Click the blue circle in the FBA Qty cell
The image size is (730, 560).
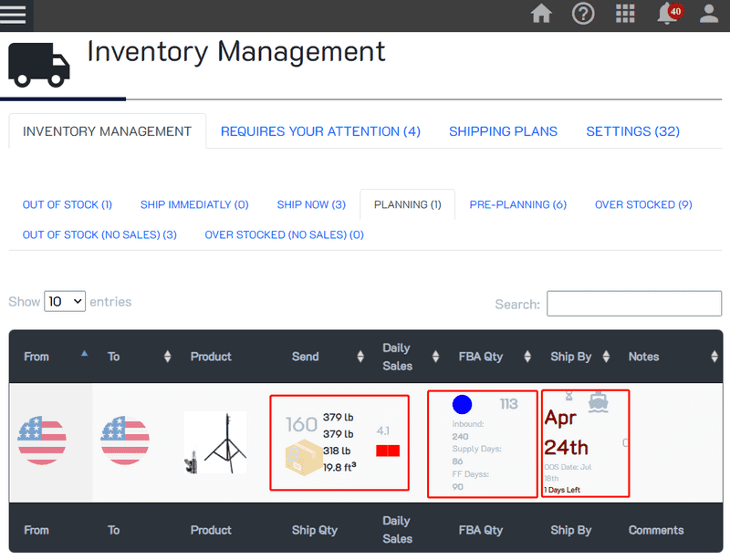pyautogui.click(x=464, y=404)
